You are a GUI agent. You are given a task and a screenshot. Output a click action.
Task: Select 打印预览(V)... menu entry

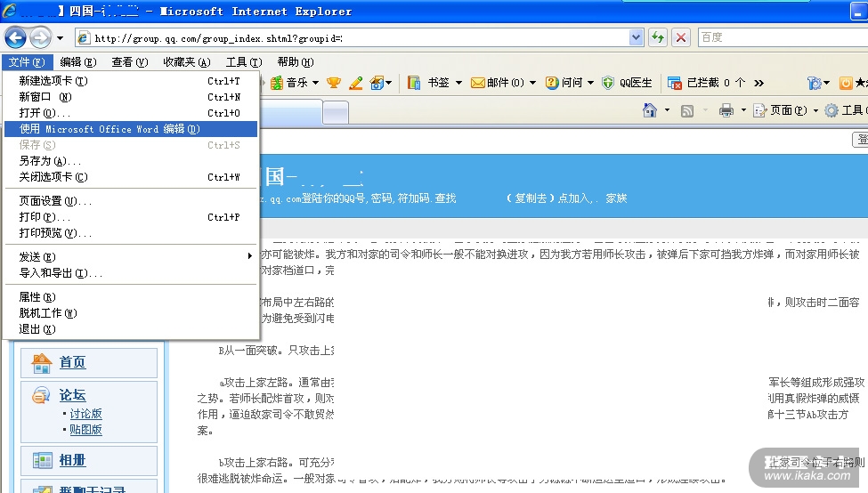click(x=131, y=233)
